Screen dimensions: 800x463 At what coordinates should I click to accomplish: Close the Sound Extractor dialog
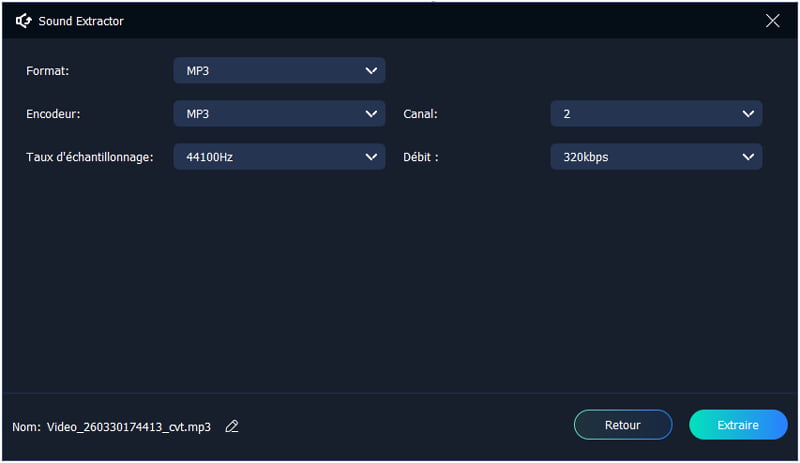click(x=772, y=21)
